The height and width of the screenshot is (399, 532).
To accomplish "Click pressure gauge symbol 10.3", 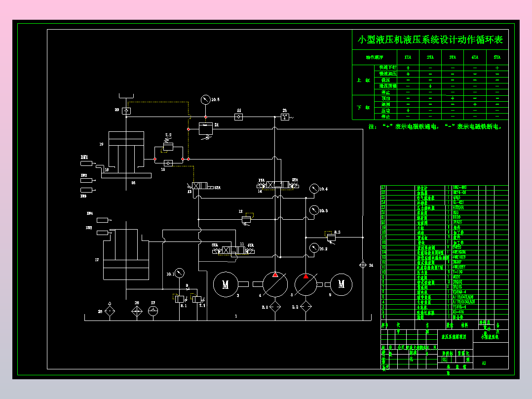I will (x=314, y=210).
